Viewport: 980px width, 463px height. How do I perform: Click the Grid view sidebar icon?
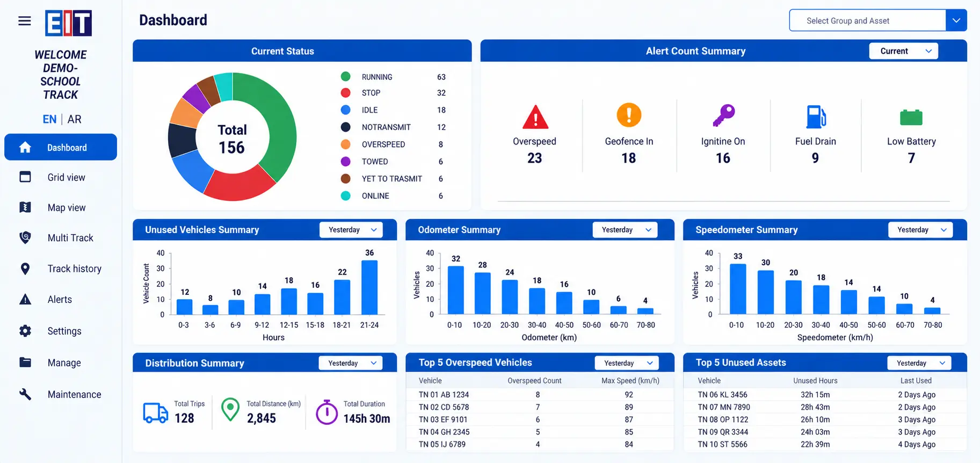click(25, 177)
